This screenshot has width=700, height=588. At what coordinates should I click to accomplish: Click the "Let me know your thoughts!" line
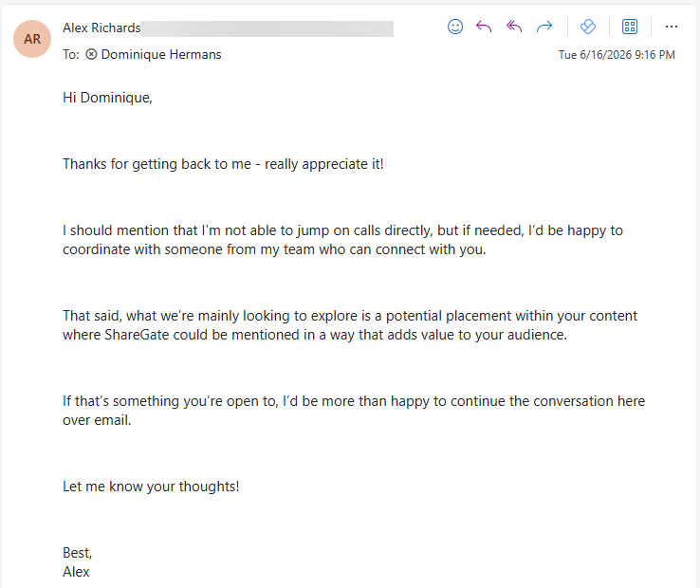click(151, 487)
